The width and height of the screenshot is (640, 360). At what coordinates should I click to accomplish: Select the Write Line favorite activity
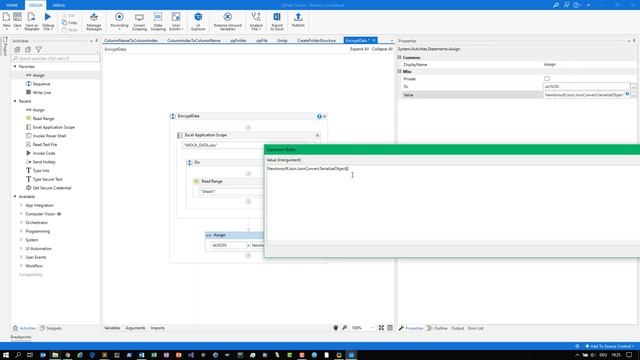[42, 93]
